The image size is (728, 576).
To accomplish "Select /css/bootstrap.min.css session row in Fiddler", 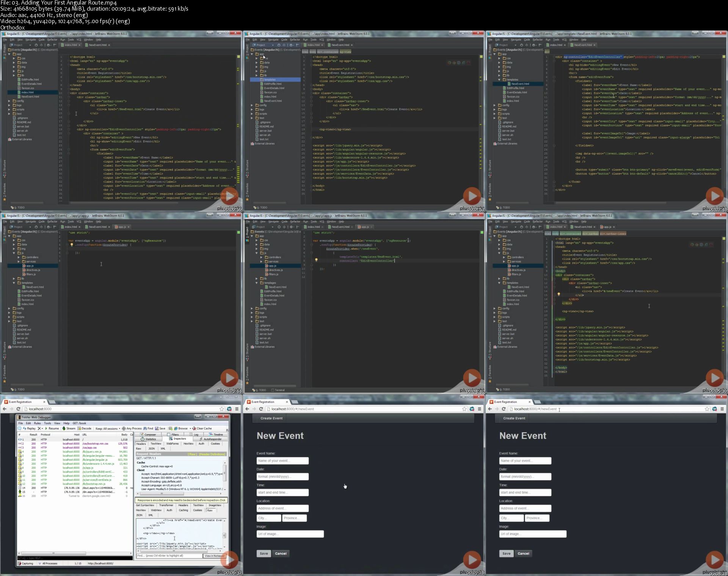I will (74, 444).
